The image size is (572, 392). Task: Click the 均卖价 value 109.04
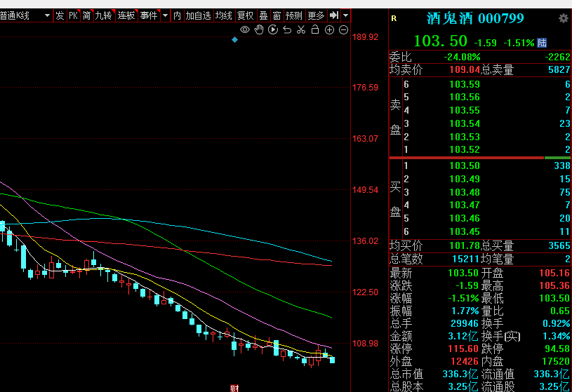465,69
